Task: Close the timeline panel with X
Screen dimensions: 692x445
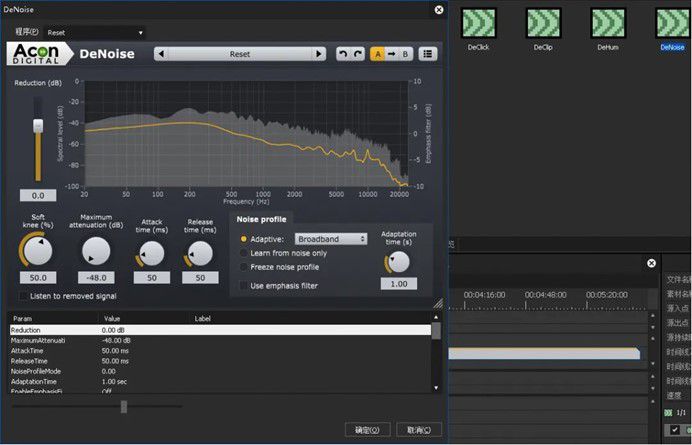Action: 651,263
